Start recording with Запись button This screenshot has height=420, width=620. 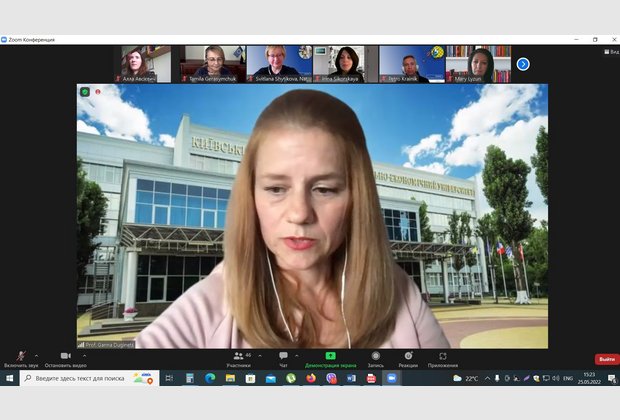click(376, 359)
